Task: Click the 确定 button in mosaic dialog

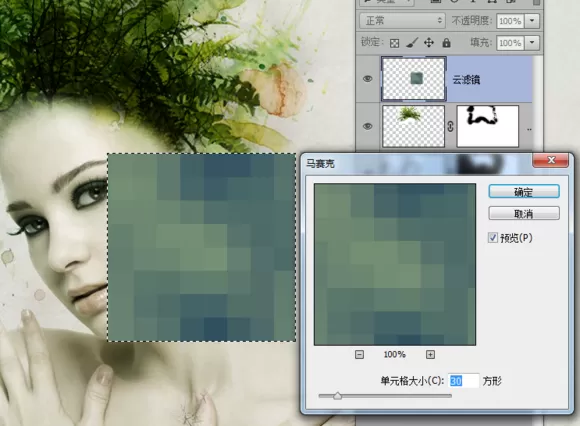Action: (x=524, y=192)
